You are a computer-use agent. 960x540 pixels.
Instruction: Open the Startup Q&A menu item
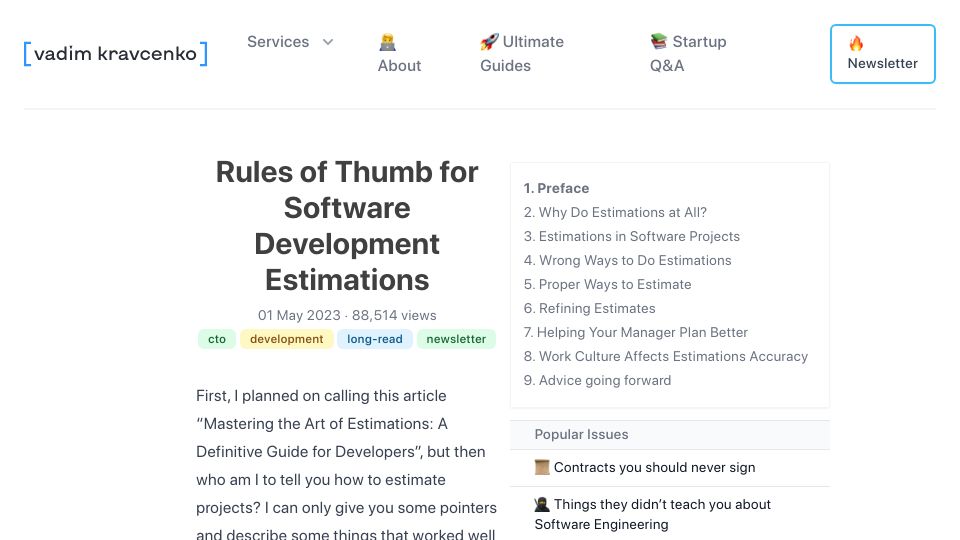click(688, 53)
